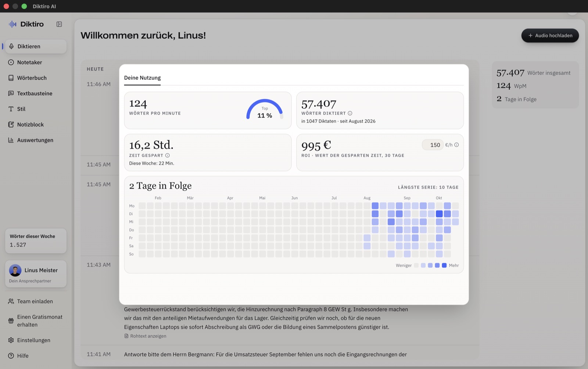Click the darkest blue legend swatch near Mehr
The image size is (588, 369).
pyautogui.click(x=444, y=265)
